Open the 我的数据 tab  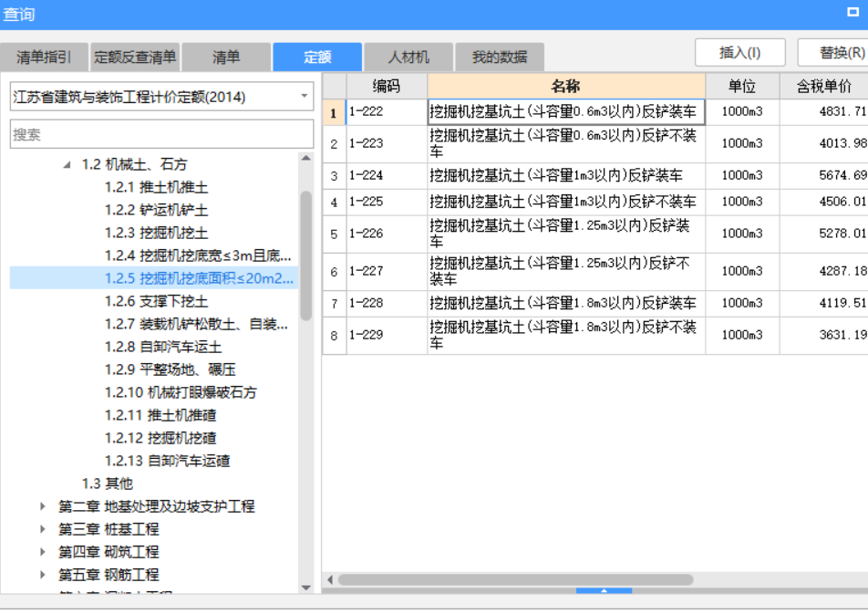point(500,57)
